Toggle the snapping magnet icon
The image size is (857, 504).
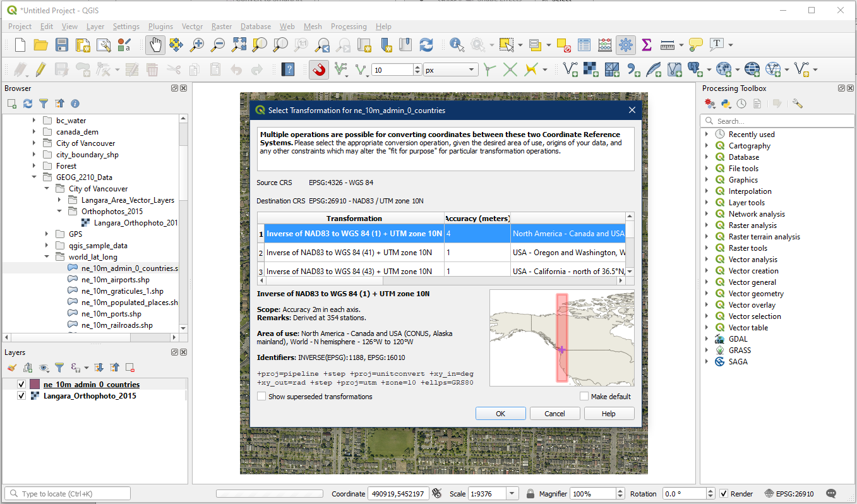click(319, 69)
